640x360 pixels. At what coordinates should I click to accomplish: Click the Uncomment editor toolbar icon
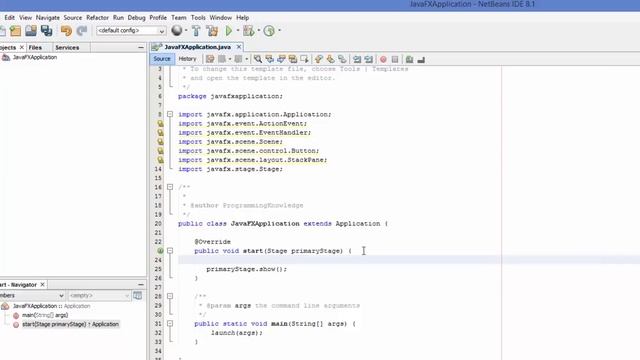pyautogui.click(x=421, y=60)
